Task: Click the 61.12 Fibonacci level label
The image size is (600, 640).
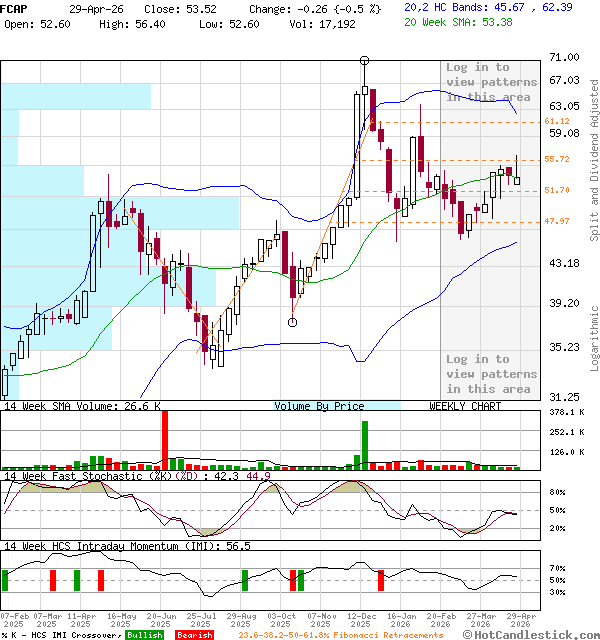Action: [x=557, y=121]
